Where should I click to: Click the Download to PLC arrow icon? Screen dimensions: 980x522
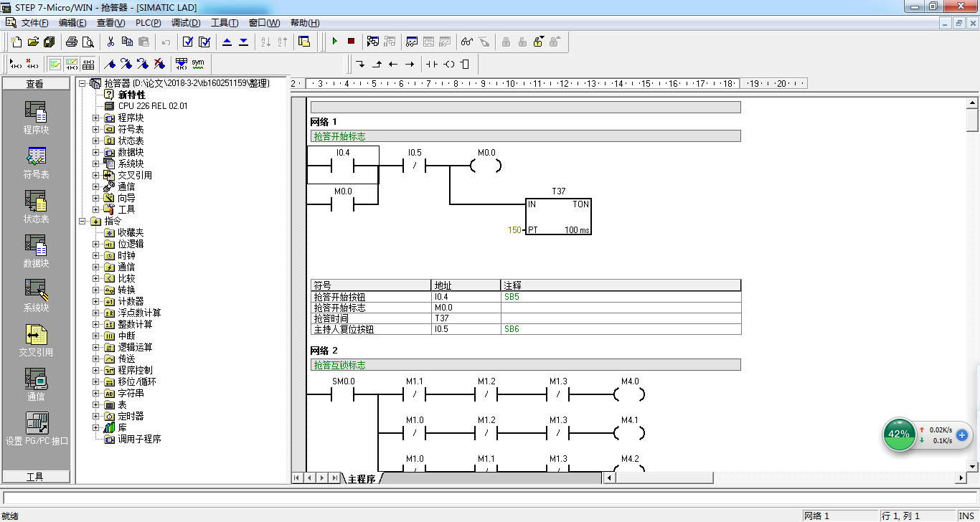[244, 42]
